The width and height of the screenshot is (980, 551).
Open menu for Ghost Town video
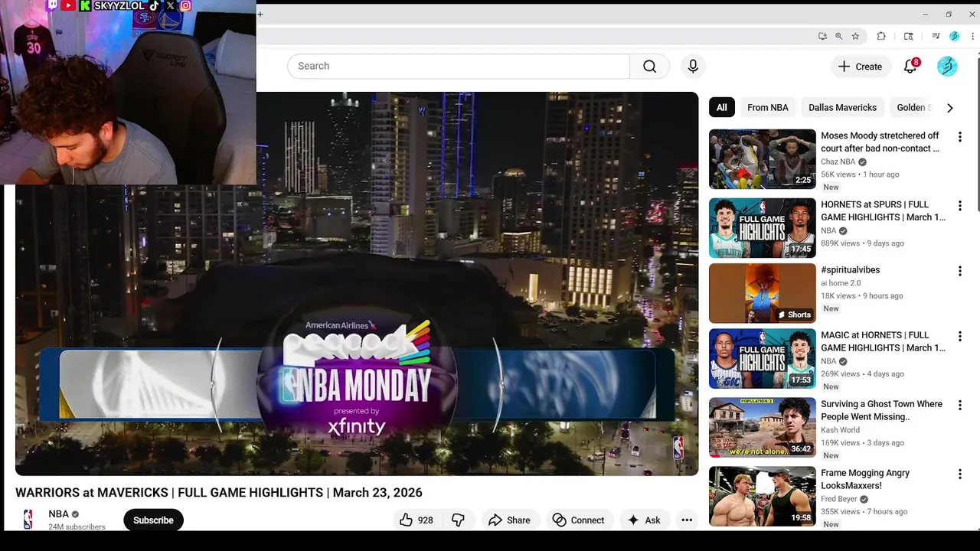pyautogui.click(x=959, y=406)
